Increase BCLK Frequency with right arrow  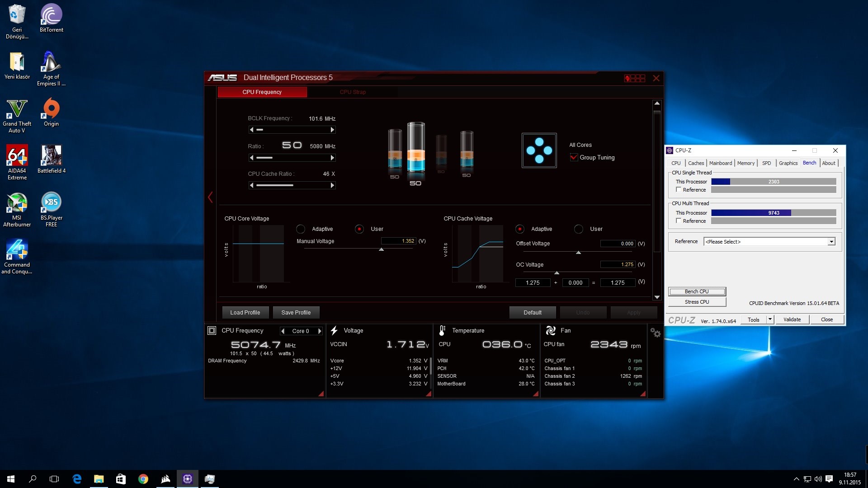point(332,130)
